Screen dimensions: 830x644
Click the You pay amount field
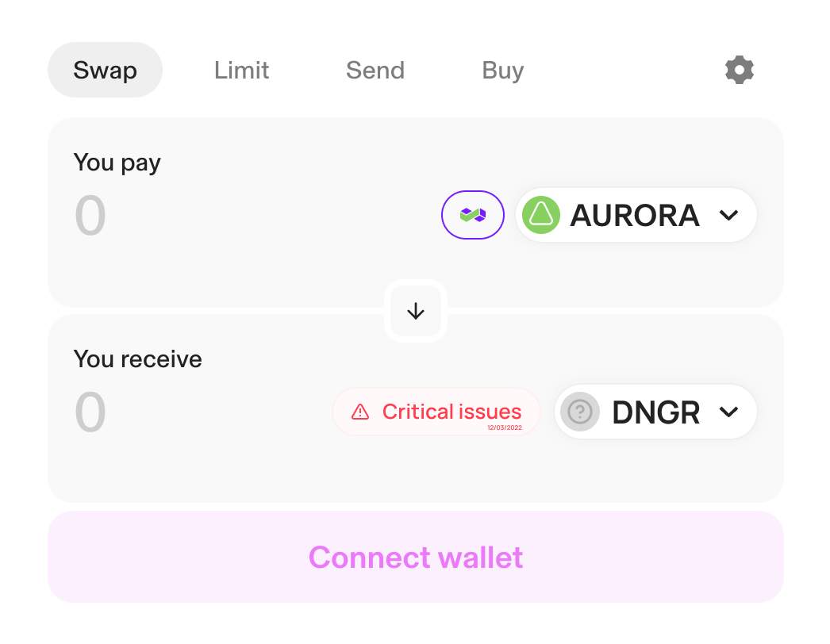pos(90,216)
